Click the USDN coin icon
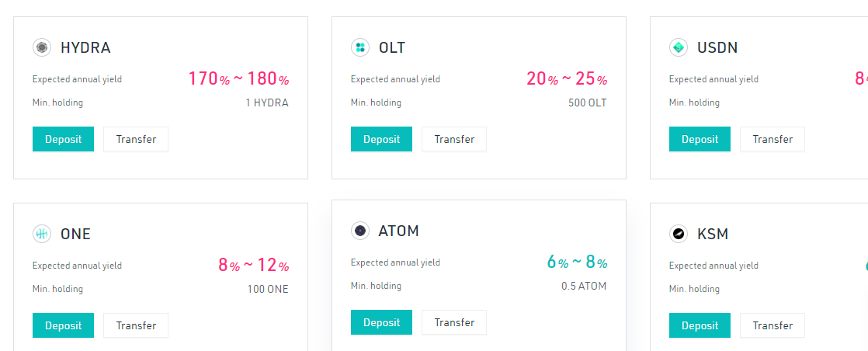The image size is (868, 351). tap(679, 47)
